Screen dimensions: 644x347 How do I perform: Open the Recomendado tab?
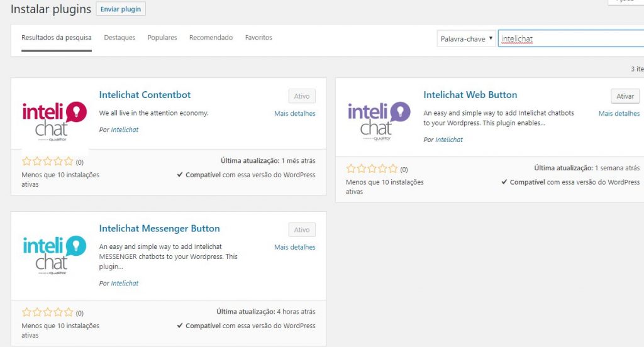[211, 37]
